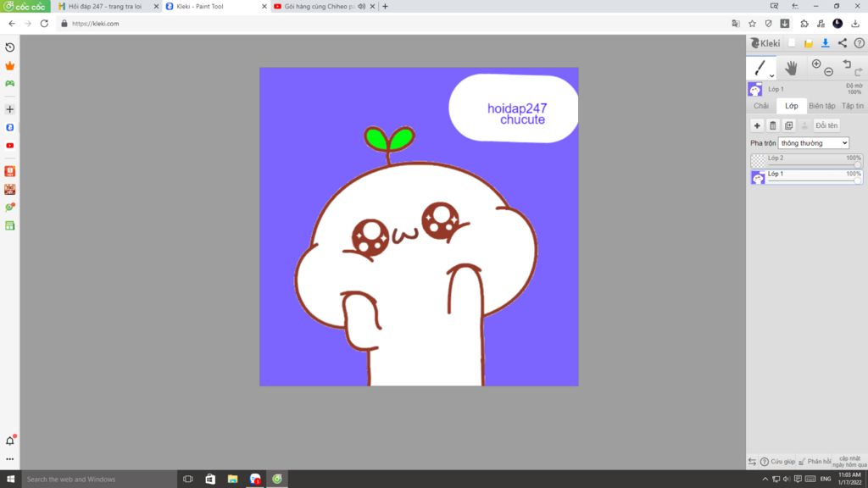Image resolution: width=868 pixels, height=488 pixels.
Task: Switch to Hỏi đáp 247 browser tab
Action: [105, 7]
